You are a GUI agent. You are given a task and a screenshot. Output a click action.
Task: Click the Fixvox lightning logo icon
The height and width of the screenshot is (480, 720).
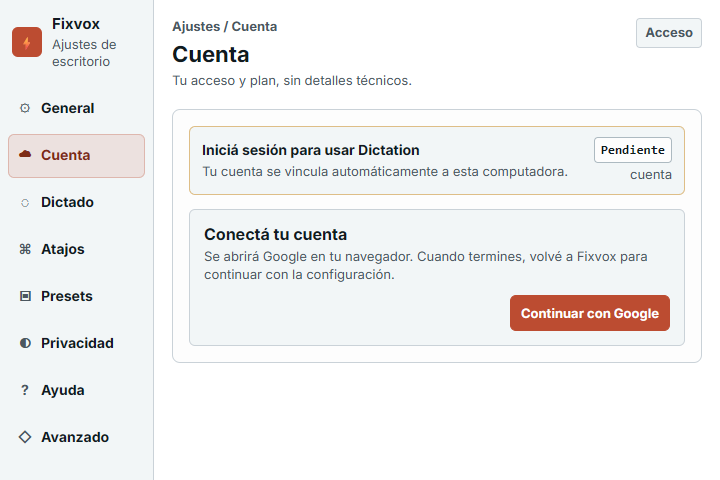tap(27, 42)
